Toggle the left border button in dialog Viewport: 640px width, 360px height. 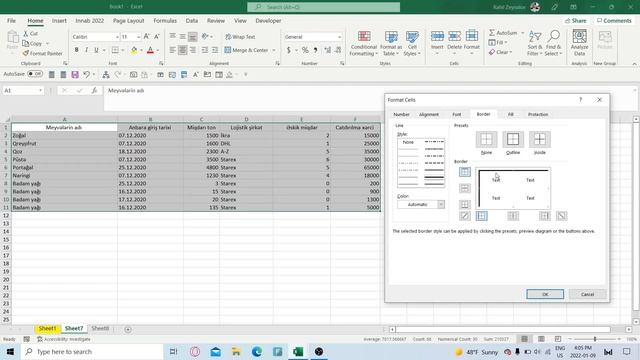coord(482,216)
